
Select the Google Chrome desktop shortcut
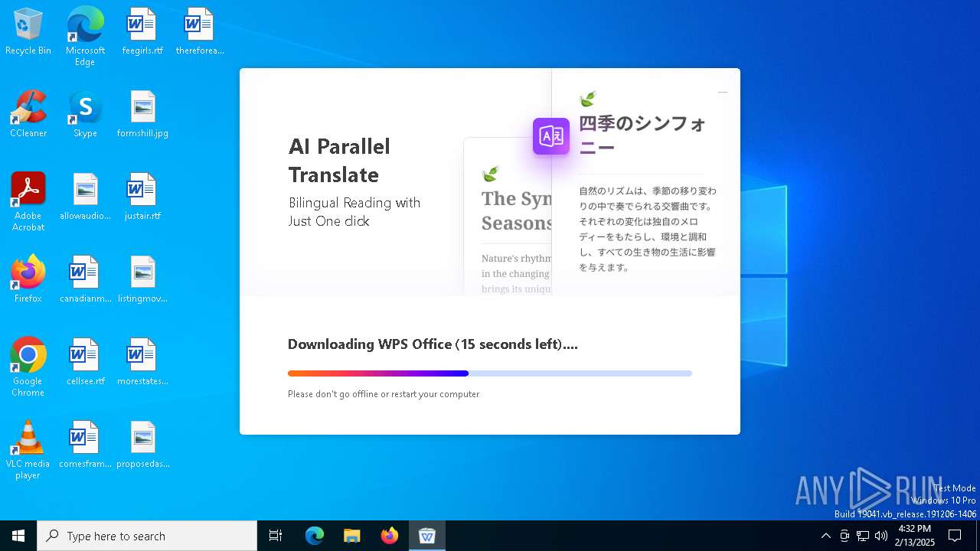click(x=28, y=367)
